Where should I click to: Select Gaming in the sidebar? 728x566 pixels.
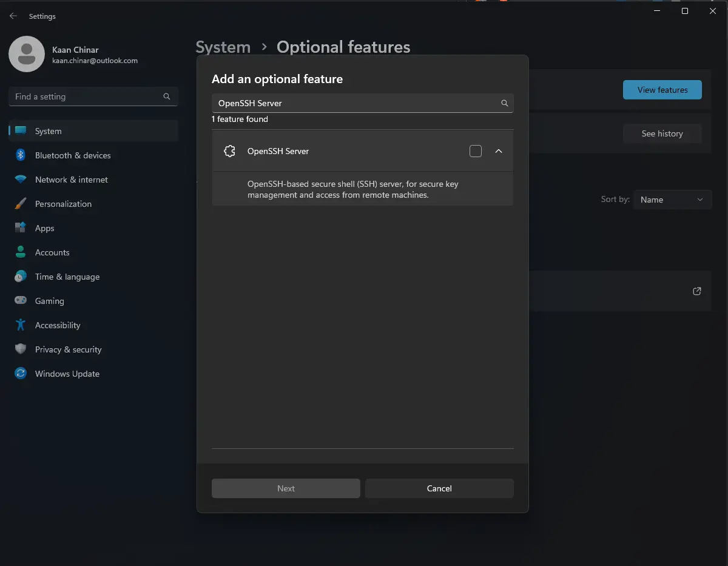point(93,301)
